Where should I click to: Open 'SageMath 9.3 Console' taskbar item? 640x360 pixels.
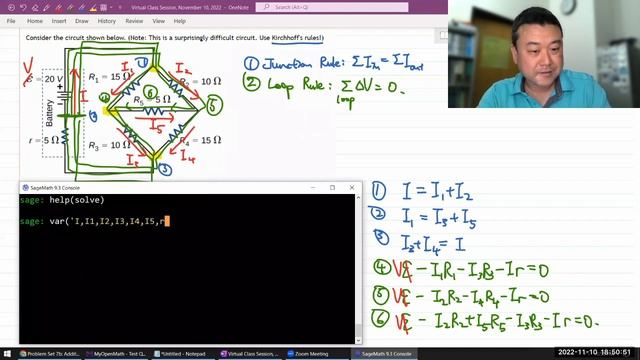(384, 354)
